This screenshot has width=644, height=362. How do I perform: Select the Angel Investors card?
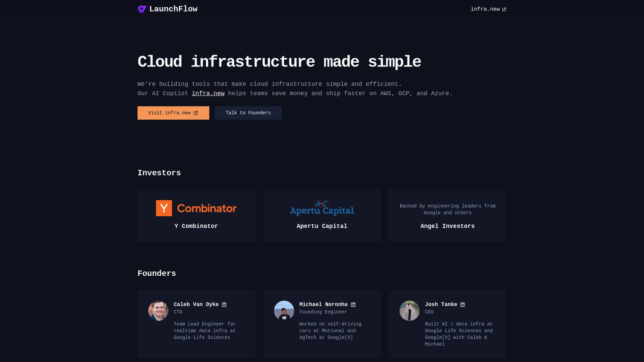447,215
